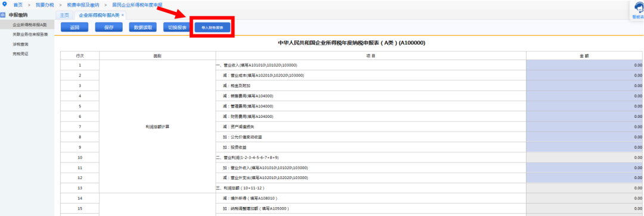
Task: Click the 类别 column header
Action: click(157, 55)
